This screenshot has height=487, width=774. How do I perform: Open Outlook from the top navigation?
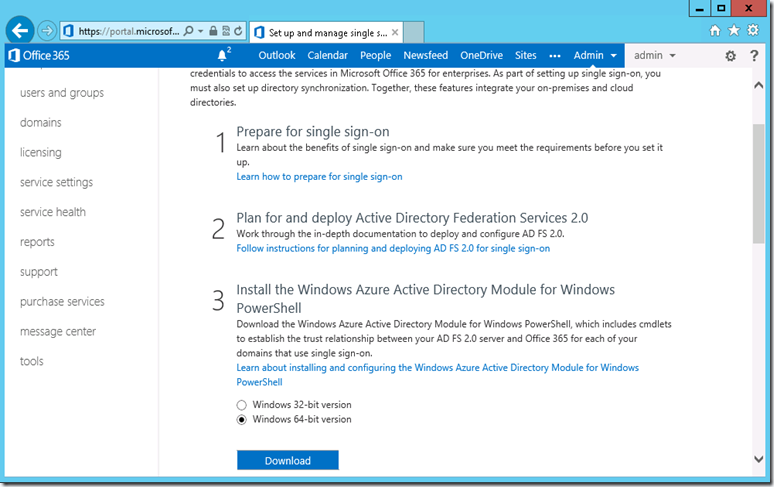(277, 55)
